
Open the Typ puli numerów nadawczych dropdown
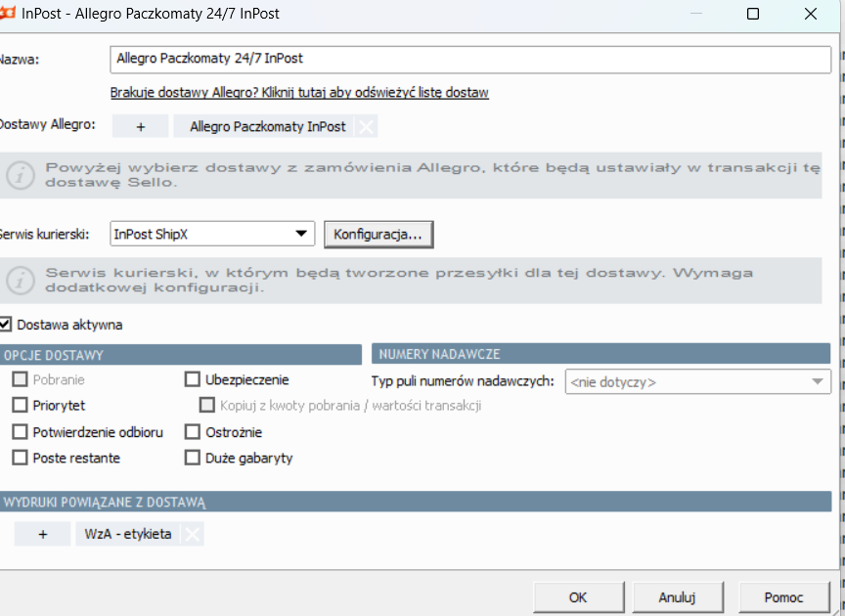click(x=698, y=381)
